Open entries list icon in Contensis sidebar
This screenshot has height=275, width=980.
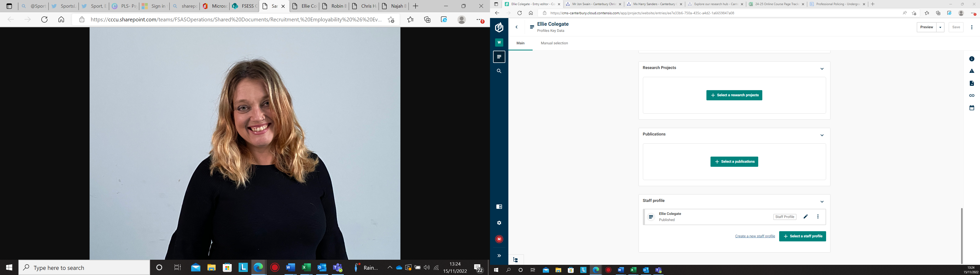pos(499,57)
